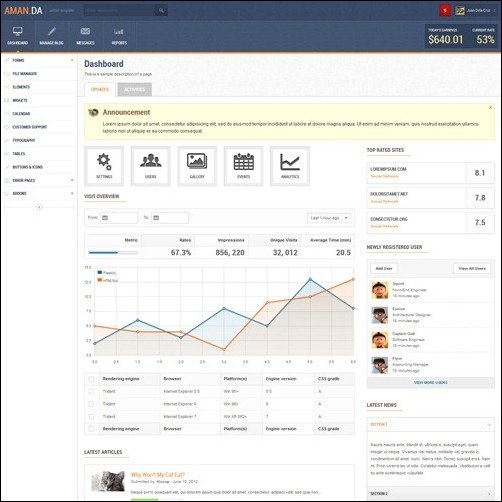Click the View All Users button

(472, 268)
